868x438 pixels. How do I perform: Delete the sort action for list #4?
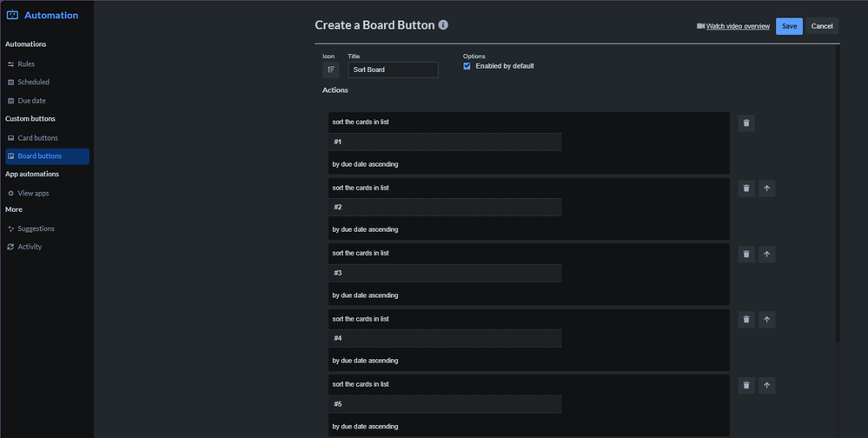[746, 320]
